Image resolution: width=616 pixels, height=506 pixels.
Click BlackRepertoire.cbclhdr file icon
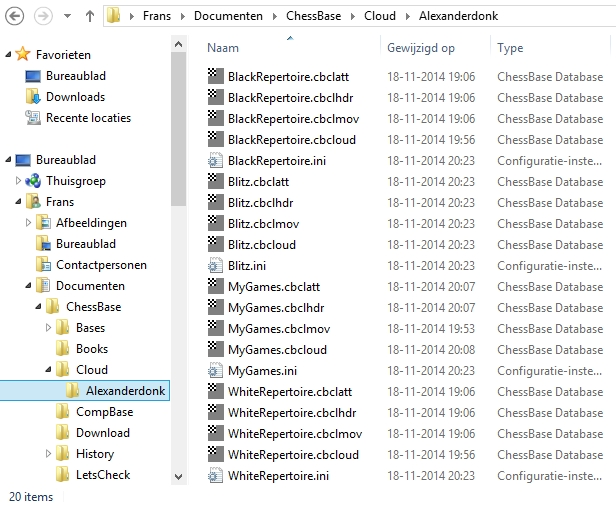(215, 97)
